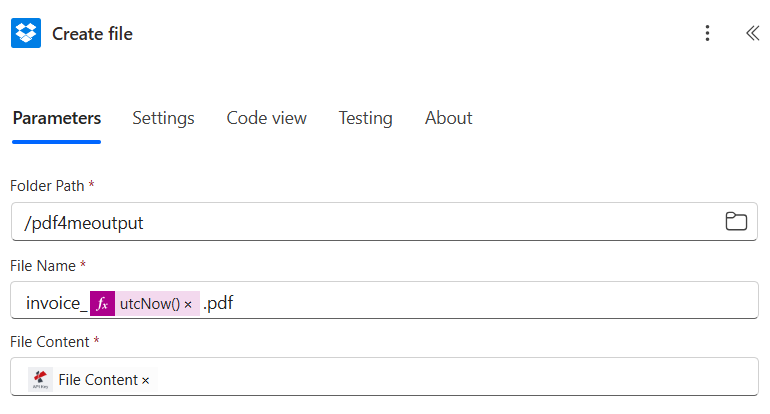Click empty area of File Content field
Image resolution: width=770 pixels, height=414 pixels.
[450, 379]
